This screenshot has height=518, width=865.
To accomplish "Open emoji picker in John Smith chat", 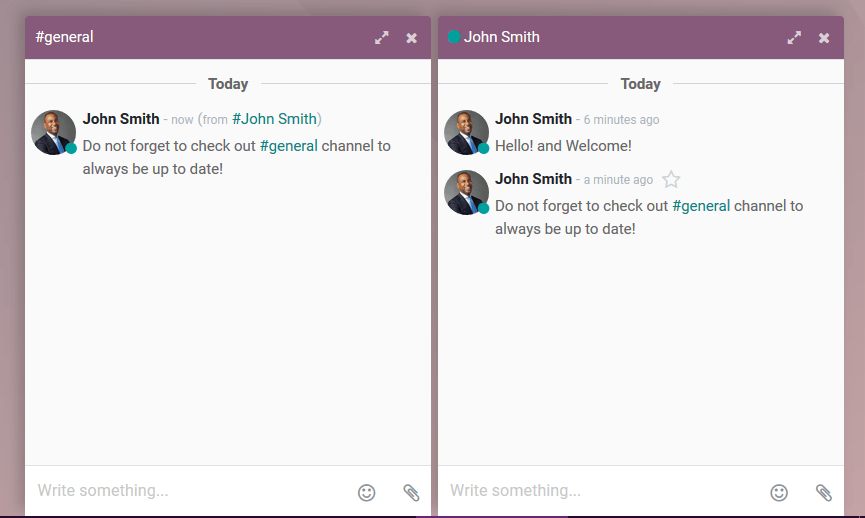I will [x=779, y=492].
